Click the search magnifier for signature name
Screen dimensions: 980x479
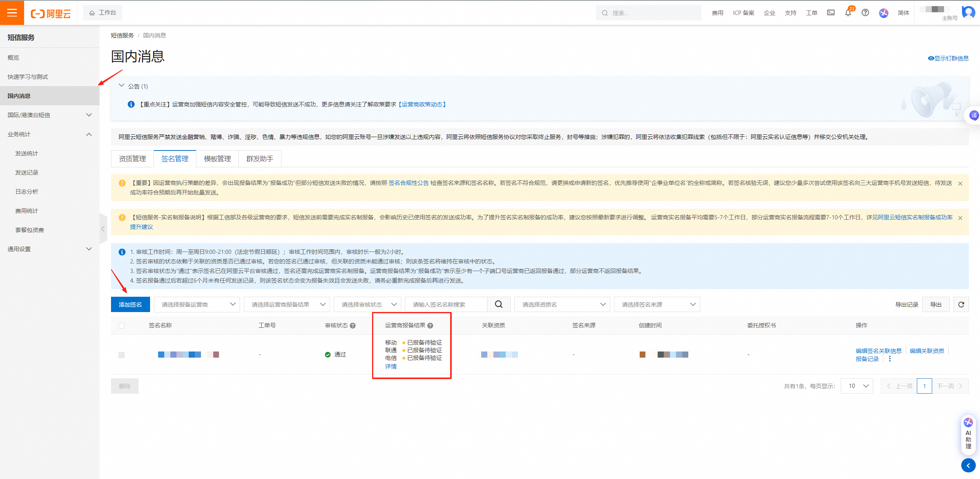click(x=499, y=304)
